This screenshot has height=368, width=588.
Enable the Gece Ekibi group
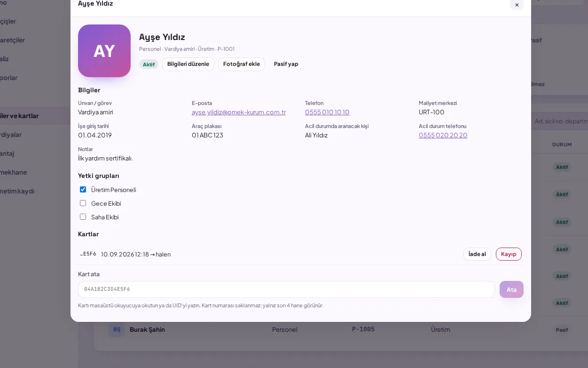coord(83,203)
